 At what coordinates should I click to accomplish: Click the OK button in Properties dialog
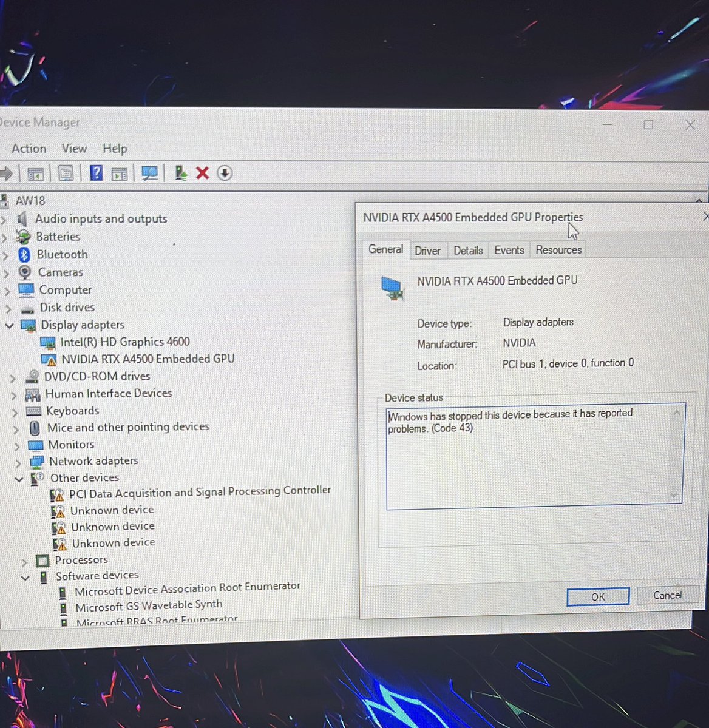pos(598,597)
